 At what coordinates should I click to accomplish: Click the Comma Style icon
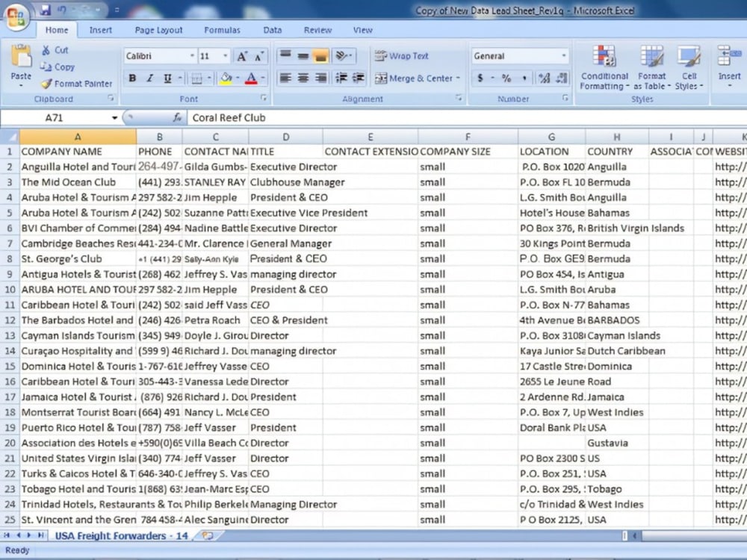click(x=524, y=78)
